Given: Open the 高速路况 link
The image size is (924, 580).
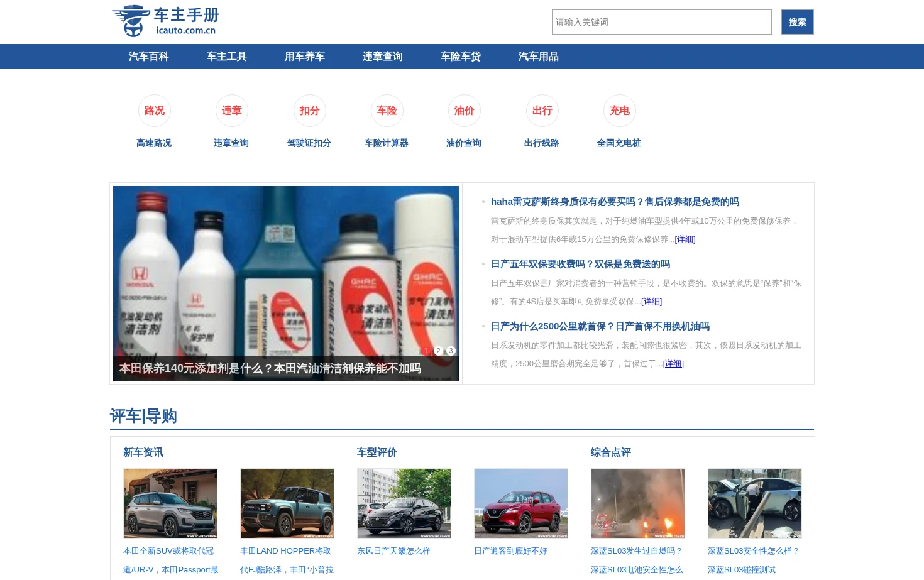Looking at the screenshot, I should (154, 143).
